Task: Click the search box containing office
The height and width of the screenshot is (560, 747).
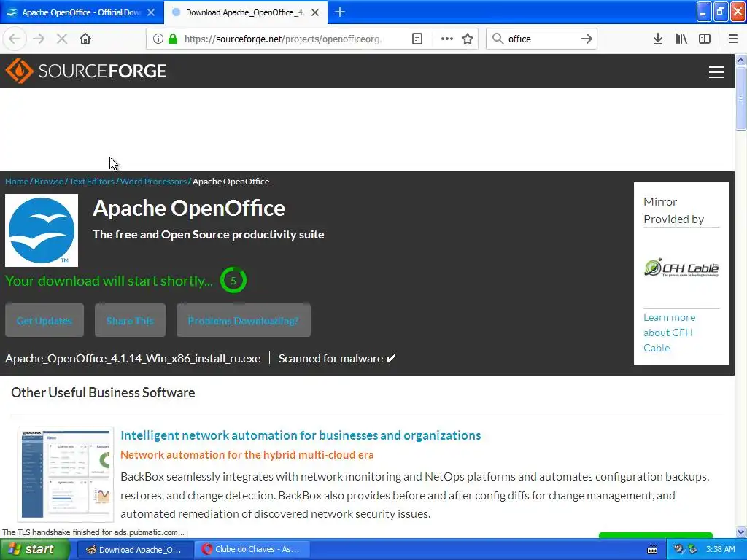Action: click(x=541, y=39)
